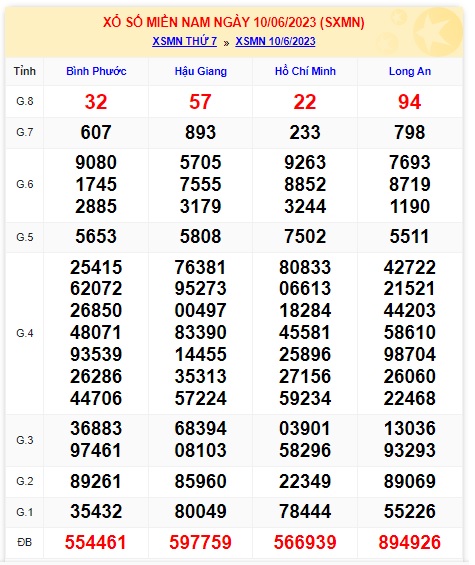Select the Bình Phước province header
Screen dimensions: 475x565
(96, 71)
